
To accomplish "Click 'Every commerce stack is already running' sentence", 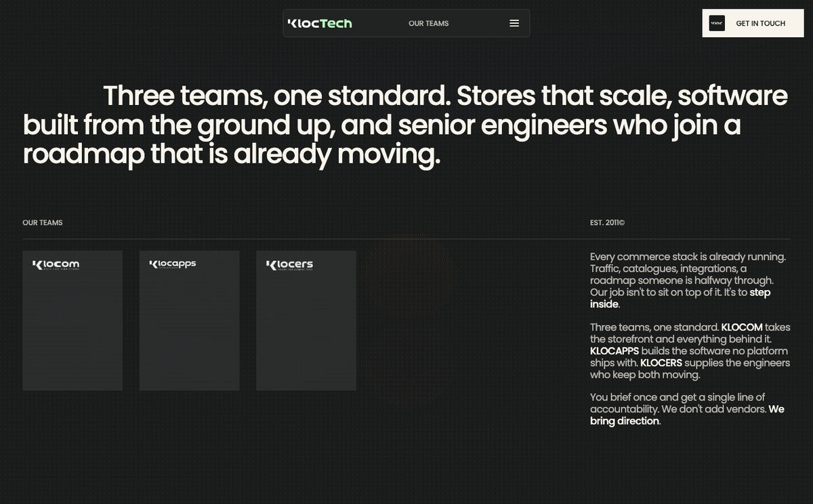I will 688,257.
